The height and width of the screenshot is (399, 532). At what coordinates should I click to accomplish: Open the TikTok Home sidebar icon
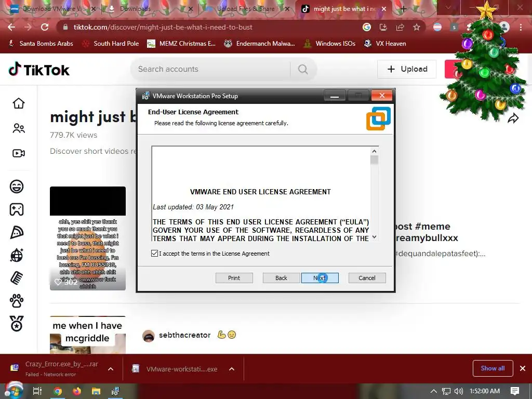(19, 103)
